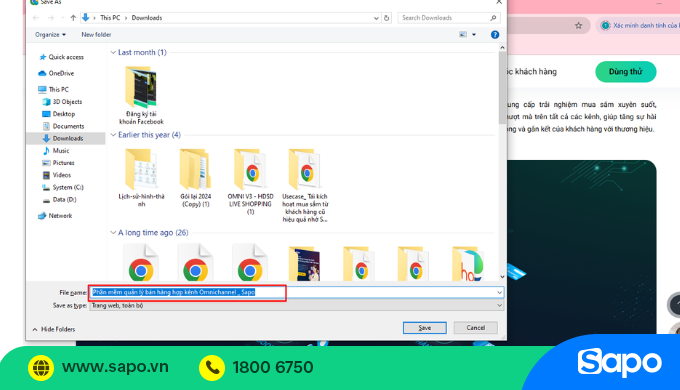
Task: Select Usecase_ Tái kích hoạt folder
Action: (x=305, y=185)
